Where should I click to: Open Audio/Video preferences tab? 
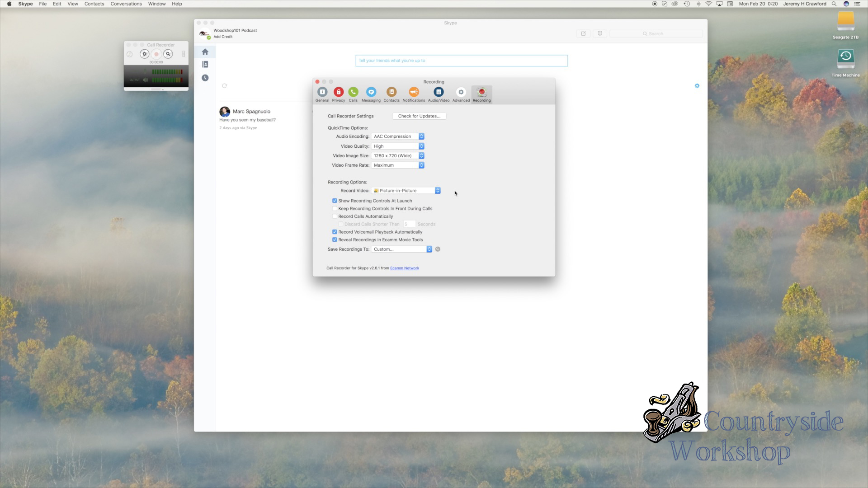[x=439, y=94]
